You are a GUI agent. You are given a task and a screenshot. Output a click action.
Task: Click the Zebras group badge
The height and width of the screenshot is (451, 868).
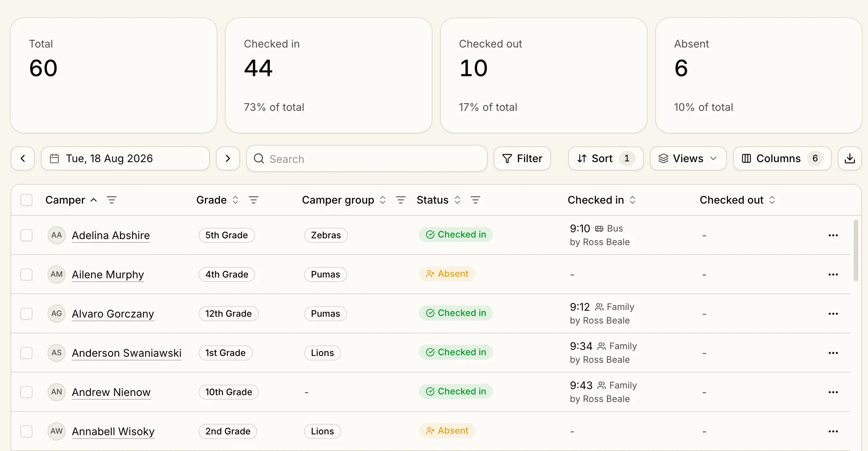[x=326, y=235]
